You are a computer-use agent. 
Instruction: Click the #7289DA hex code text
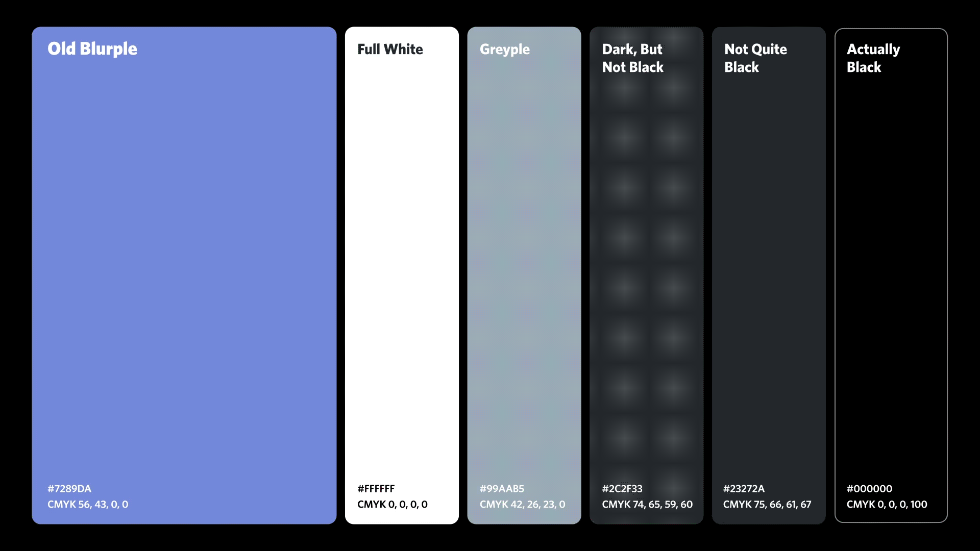tap(69, 488)
